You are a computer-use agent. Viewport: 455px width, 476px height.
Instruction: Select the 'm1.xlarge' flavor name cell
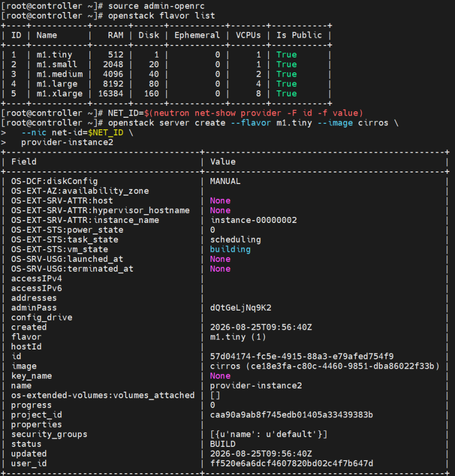click(60, 94)
